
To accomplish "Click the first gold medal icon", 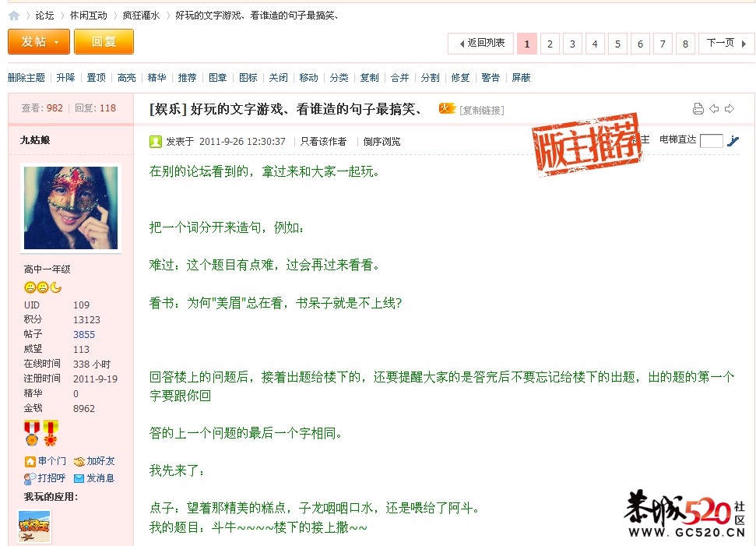I will coord(32,432).
